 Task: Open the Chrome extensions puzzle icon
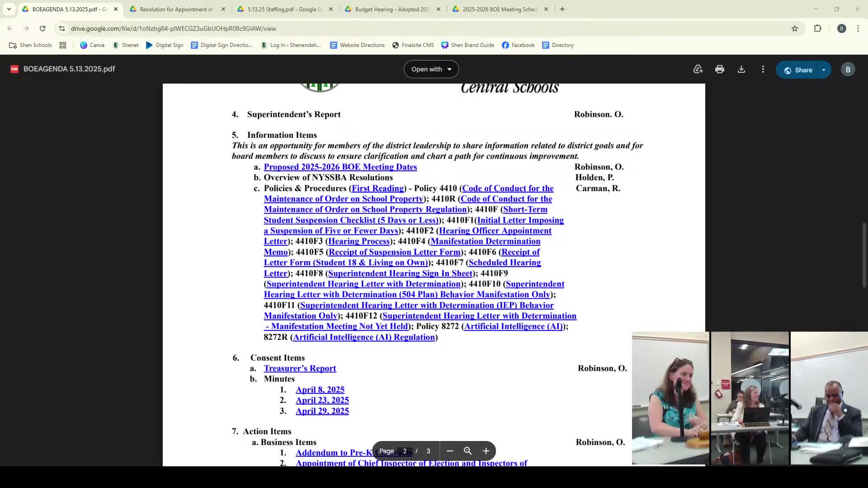[x=817, y=28]
